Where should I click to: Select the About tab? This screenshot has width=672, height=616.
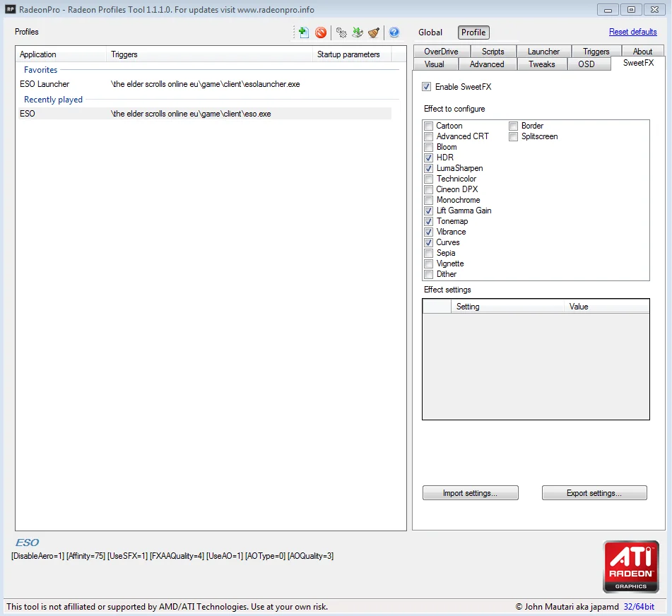pyautogui.click(x=642, y=52)
